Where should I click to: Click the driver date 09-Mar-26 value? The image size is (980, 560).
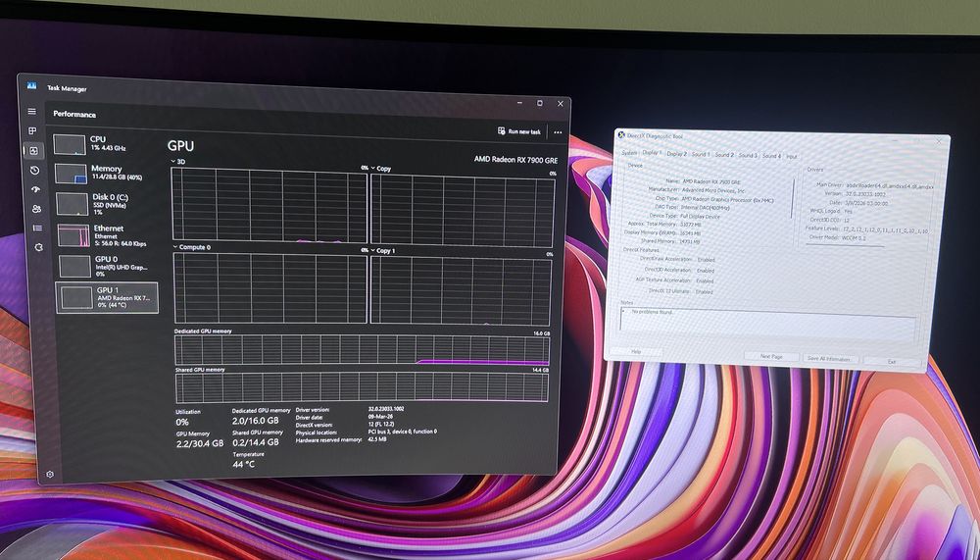click(378, 416)
